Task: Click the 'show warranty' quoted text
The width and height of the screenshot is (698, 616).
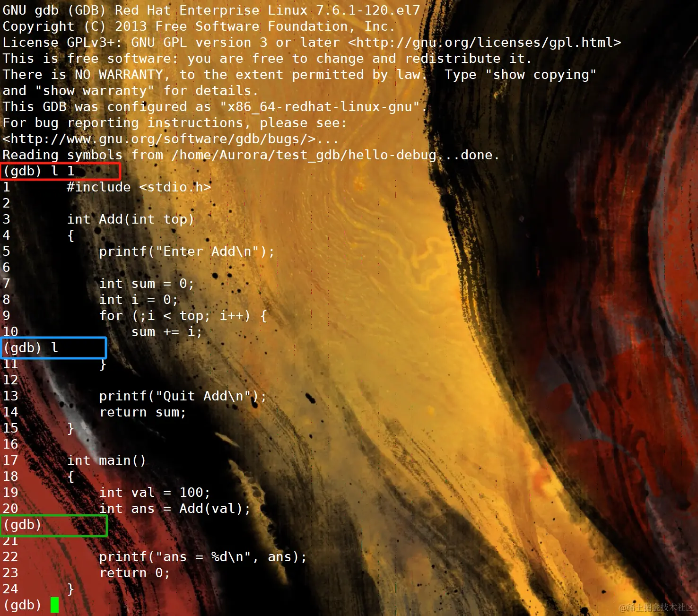Action: pyautogui.click(x=95, y=91)
